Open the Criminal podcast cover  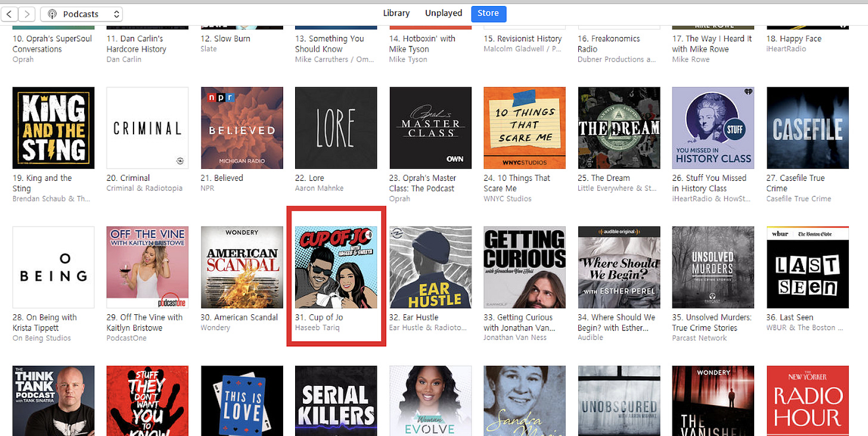(x=147, y=128)
